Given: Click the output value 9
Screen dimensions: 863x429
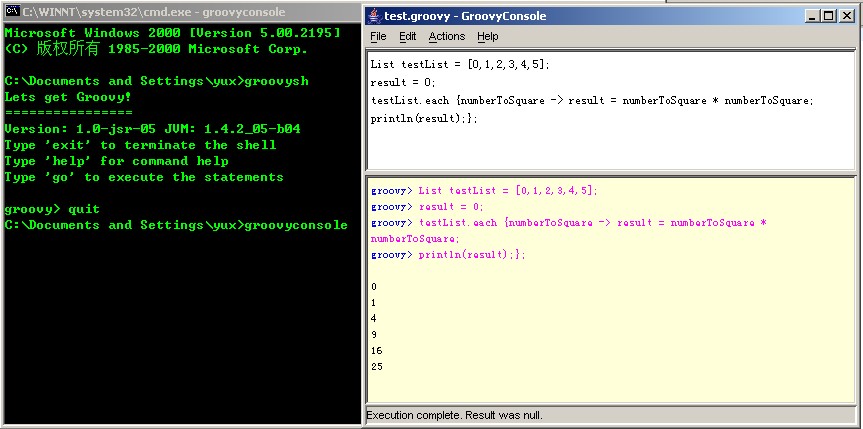Looking at the screenshot, I should 374,335.
